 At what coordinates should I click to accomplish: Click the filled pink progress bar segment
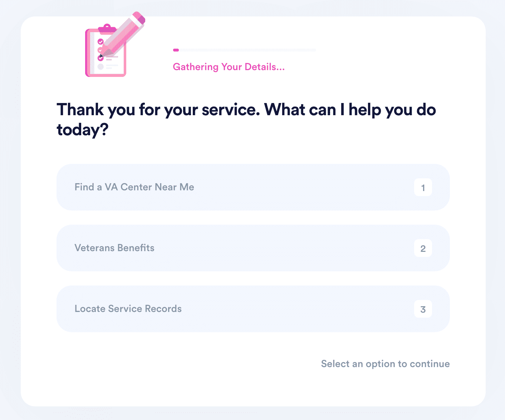coord(176,50)
